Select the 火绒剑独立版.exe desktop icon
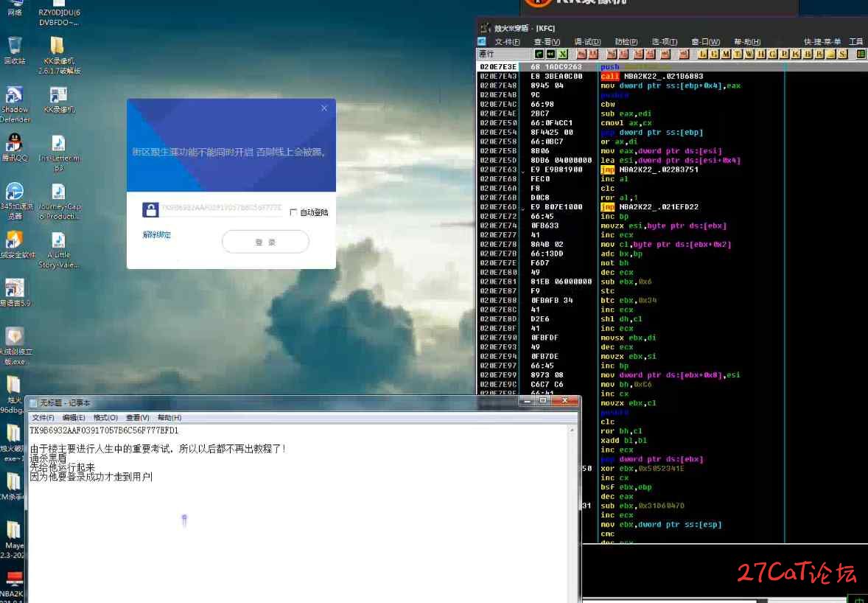This screenshot has width=868, height=603. click(x=15, y=346)
